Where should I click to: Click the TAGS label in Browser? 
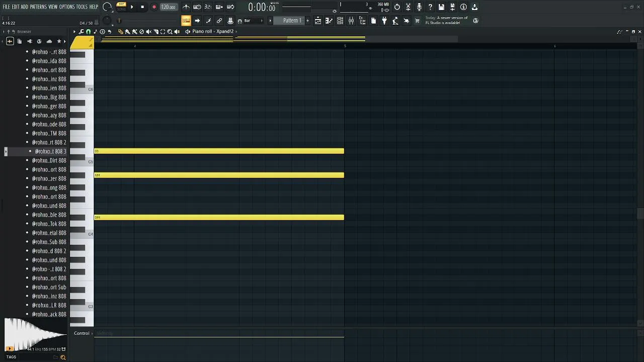click(11, 357)
